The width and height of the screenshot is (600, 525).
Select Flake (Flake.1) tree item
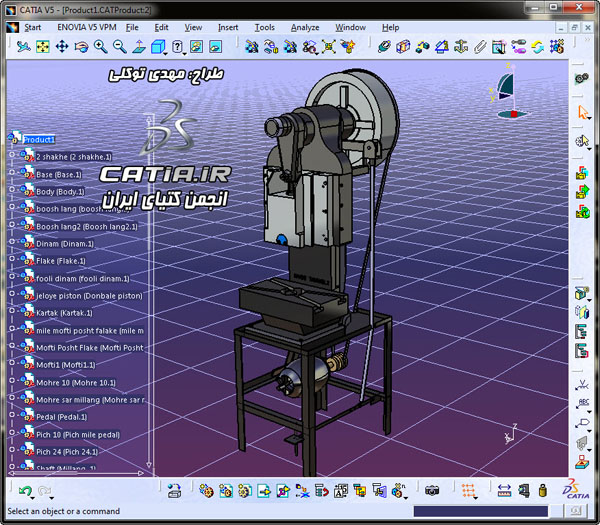60,261
